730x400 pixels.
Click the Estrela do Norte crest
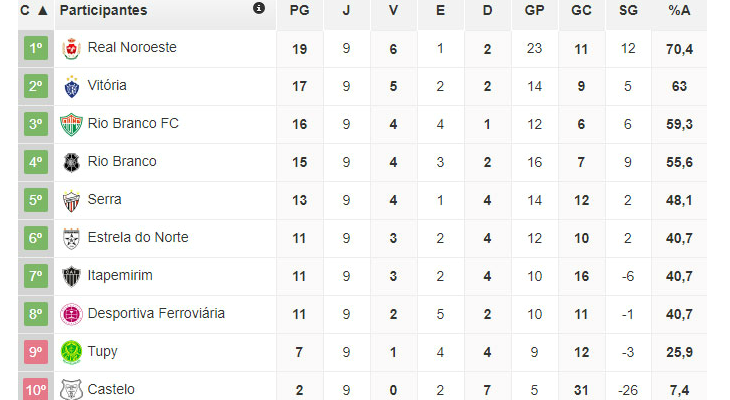pos(71,238)
